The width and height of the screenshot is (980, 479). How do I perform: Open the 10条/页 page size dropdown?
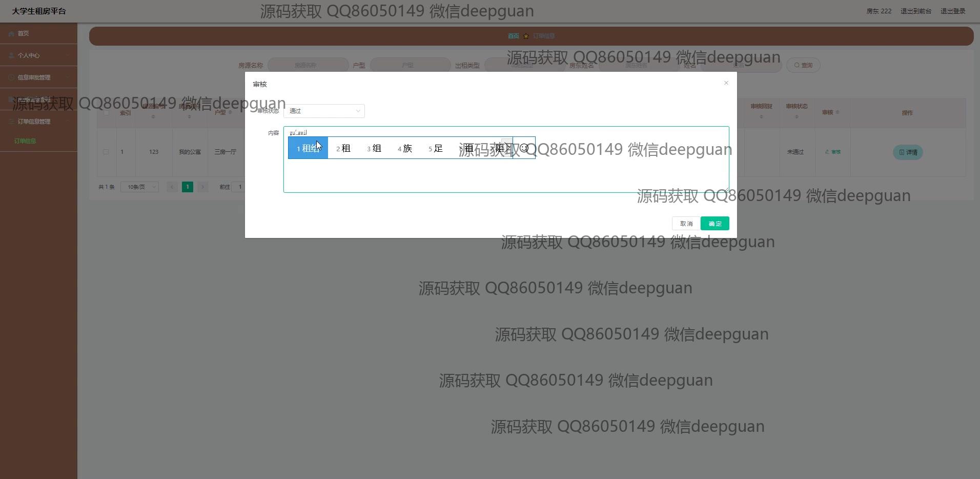coord(139,187)
